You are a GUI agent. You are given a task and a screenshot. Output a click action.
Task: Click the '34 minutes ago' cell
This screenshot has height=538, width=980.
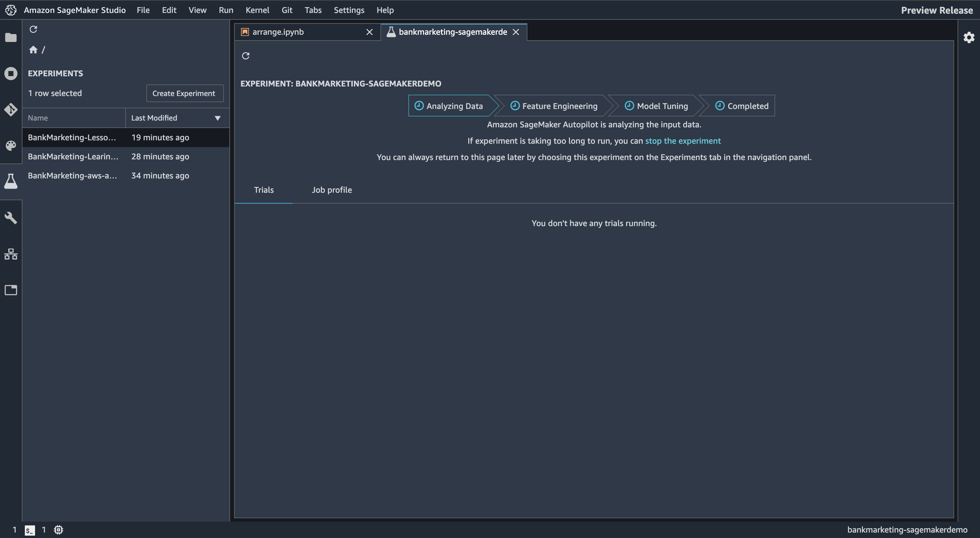click(160, 175)
